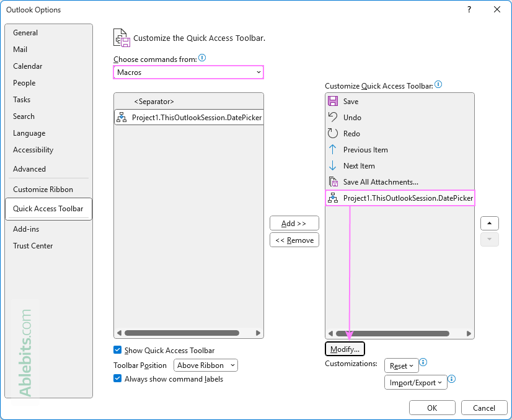Click the Move Up arrow button

click(490, 223)
